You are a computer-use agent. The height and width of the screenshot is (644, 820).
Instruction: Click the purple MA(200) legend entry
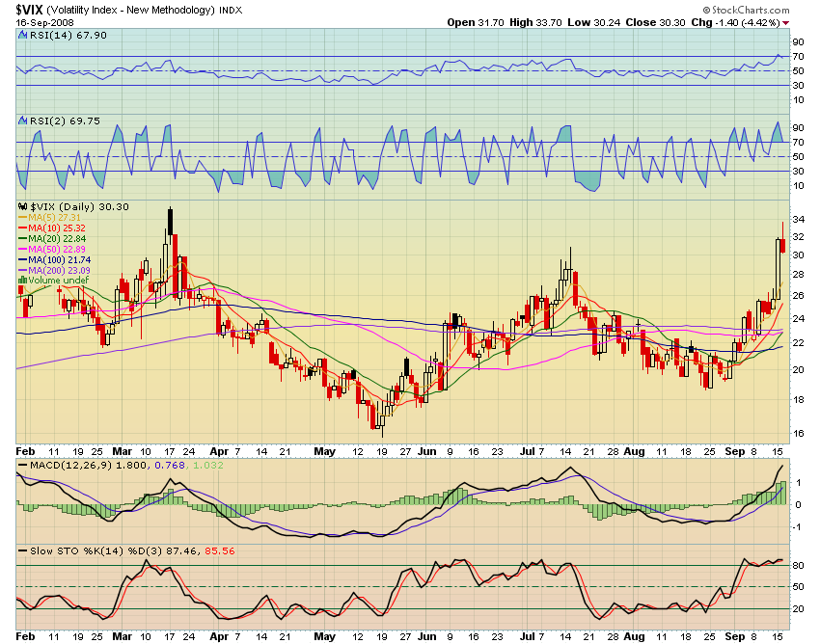click(x=56, y=270)
